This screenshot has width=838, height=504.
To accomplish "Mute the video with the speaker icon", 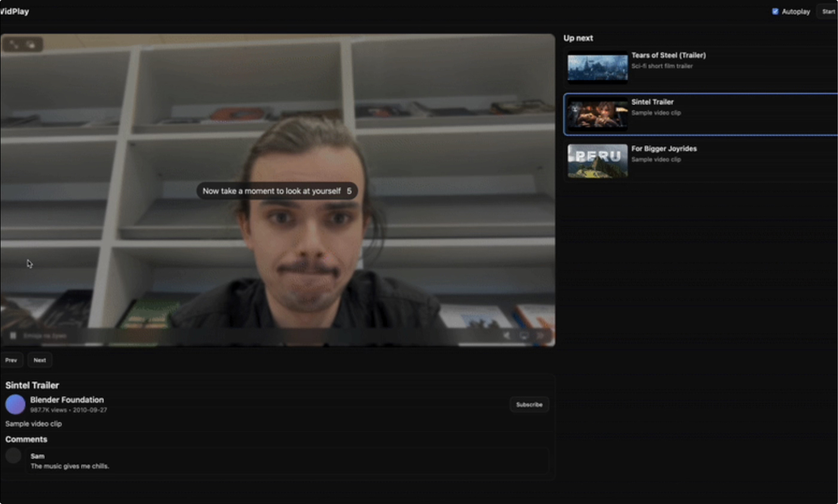I will tap(507, 335).
